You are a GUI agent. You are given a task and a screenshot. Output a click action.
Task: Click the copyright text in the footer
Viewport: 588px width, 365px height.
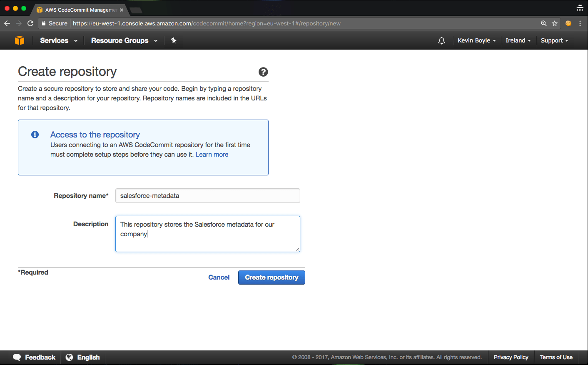pyautogui.click(x=387, y=357)
